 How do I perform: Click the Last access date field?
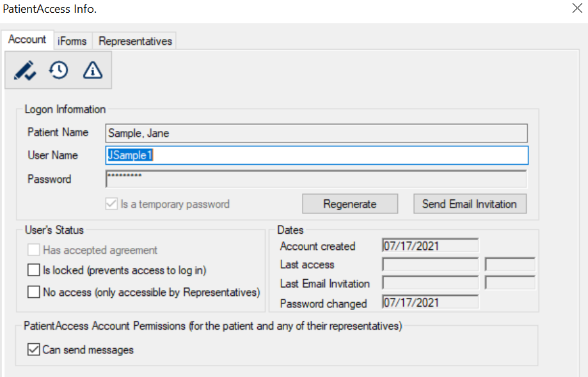[430, 265]
